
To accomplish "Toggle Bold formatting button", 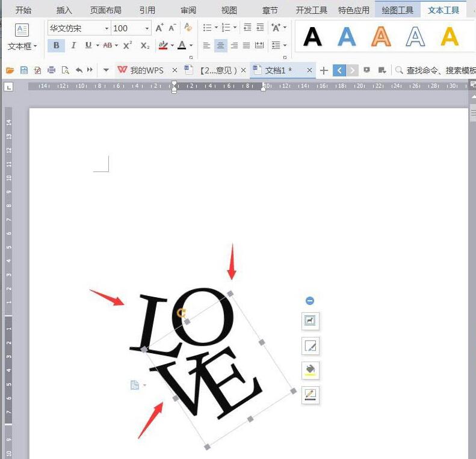I will pos(56,46).
